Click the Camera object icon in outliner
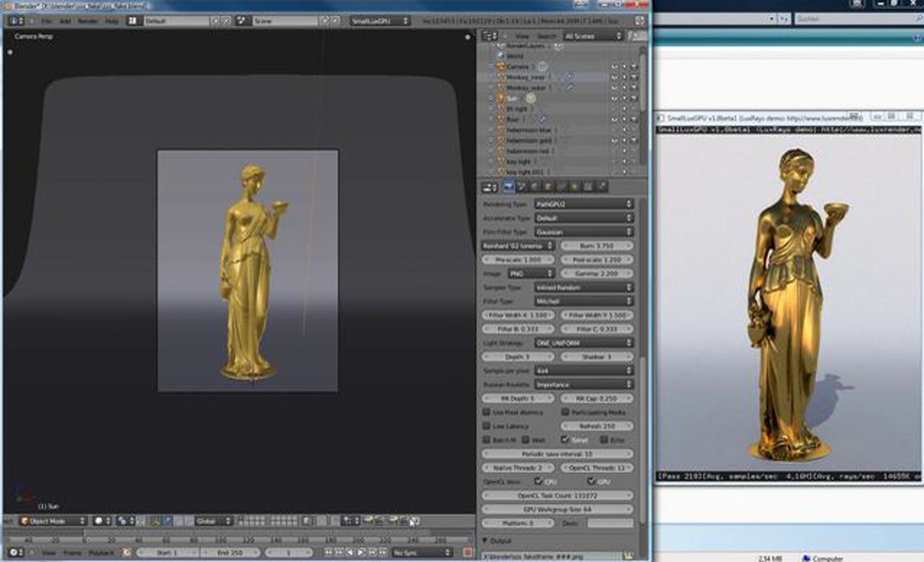Screen dimensions: 924x562 [500, 67]
